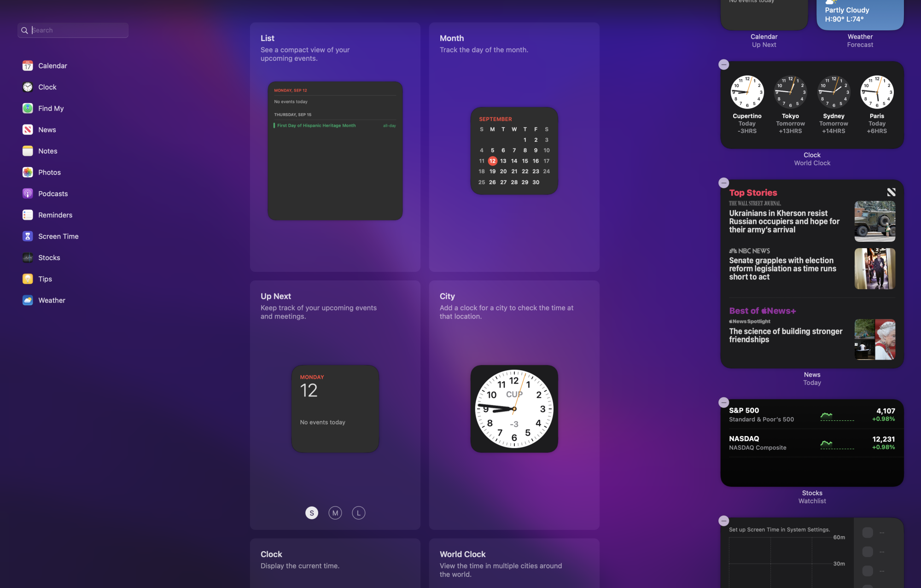
Task: Select Reminders in the sidebar list
Action: click(55, 215)
